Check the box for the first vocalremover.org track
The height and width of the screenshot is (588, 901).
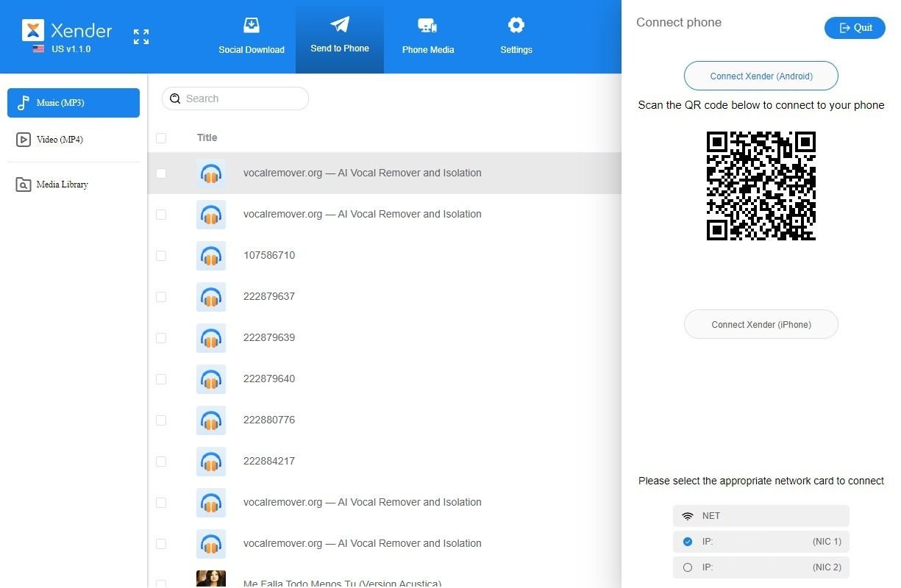click(x=161, y=173)
